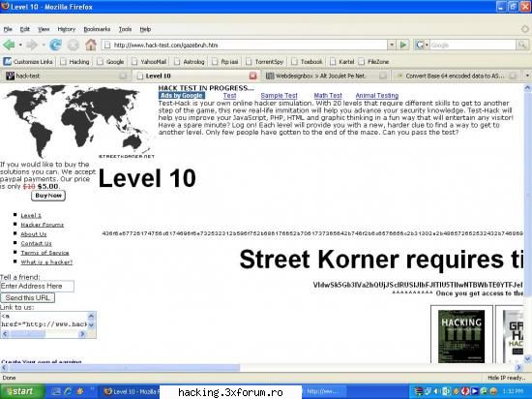Viewport: 532px width, 399px height.
Task: Open the Sample Test ad link
Action: click(279, 96)
